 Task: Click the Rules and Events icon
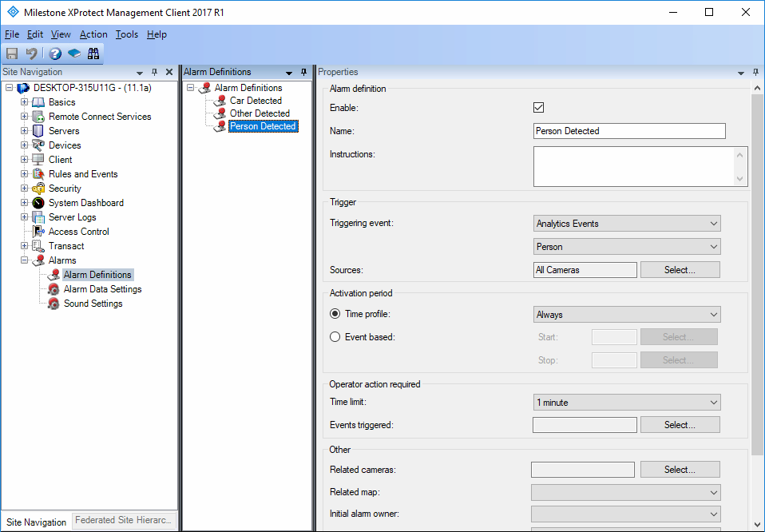38,174
